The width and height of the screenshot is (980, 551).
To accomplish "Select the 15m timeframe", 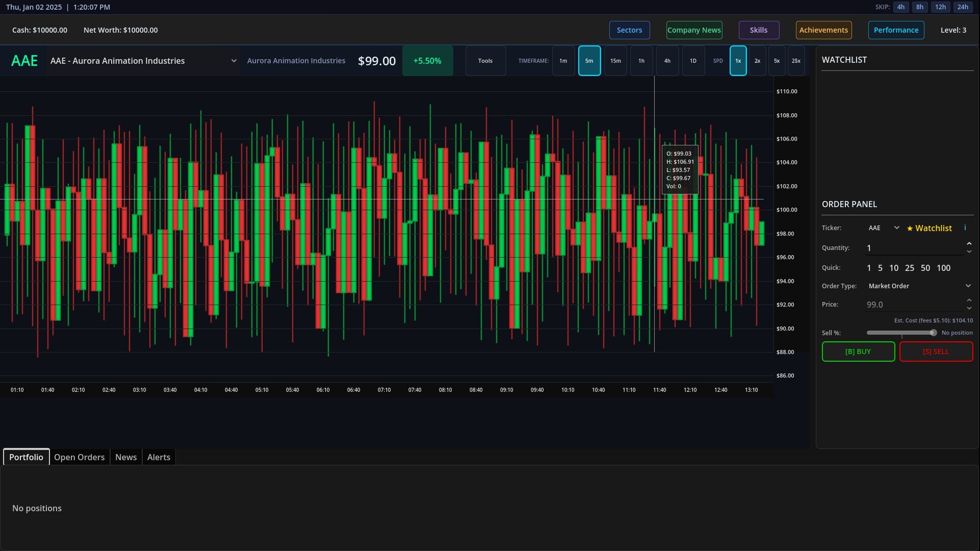I will pyautogui.click(x=615, y=61).
